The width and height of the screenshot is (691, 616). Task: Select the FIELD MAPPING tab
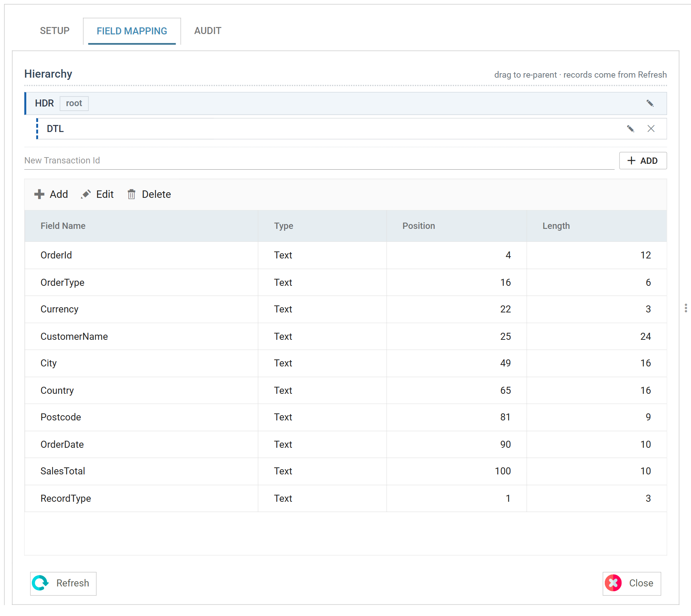tap(132, 31)
